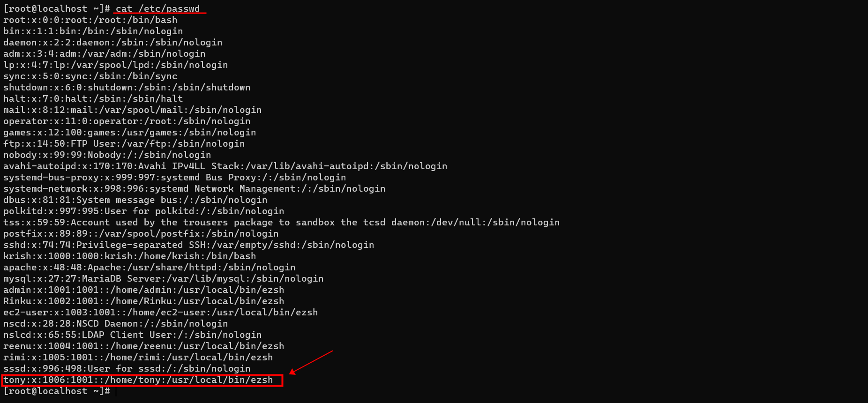Viewport: 868px width, 403px height.
Task: Click the root:x:0:0 entry line
Action: [x=90, y=20]
